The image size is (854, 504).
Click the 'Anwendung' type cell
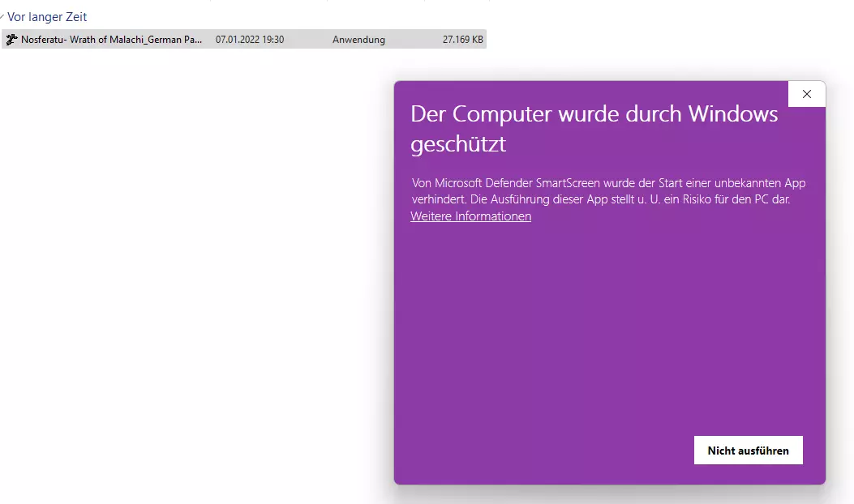click(358, 40)
